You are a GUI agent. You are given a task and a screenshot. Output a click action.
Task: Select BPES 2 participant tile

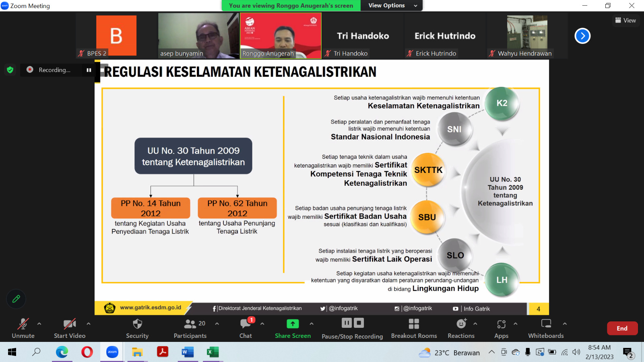coord(116,36)
